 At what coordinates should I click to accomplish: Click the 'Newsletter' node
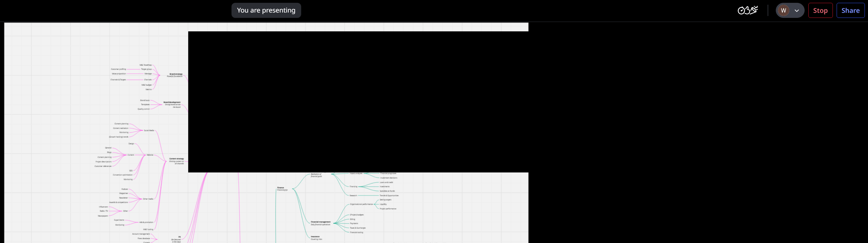124,198
